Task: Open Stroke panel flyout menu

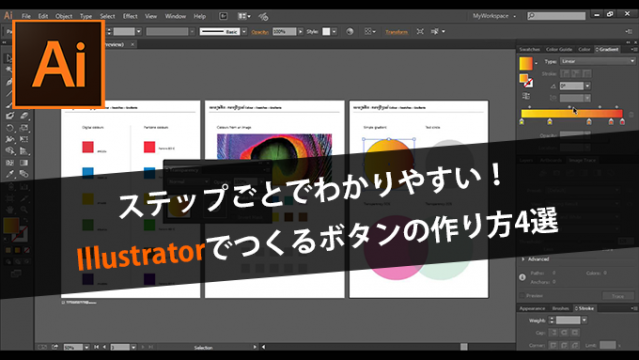Action: pos(634,308)
